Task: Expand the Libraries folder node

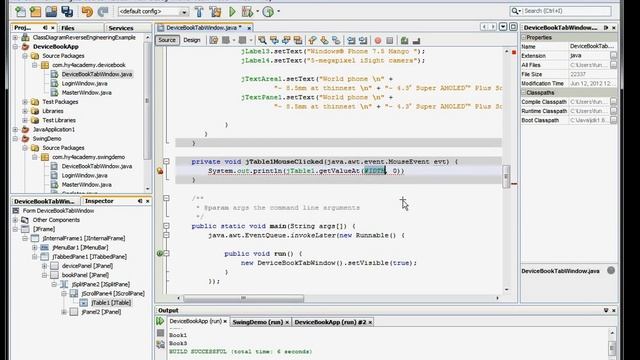Action: 25,111
